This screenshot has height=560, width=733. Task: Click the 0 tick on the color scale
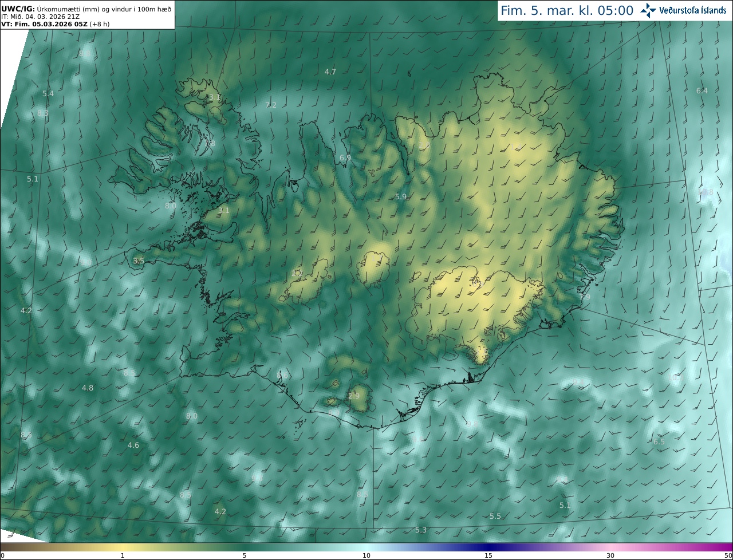pyautogui.click(x=2, y=555)
